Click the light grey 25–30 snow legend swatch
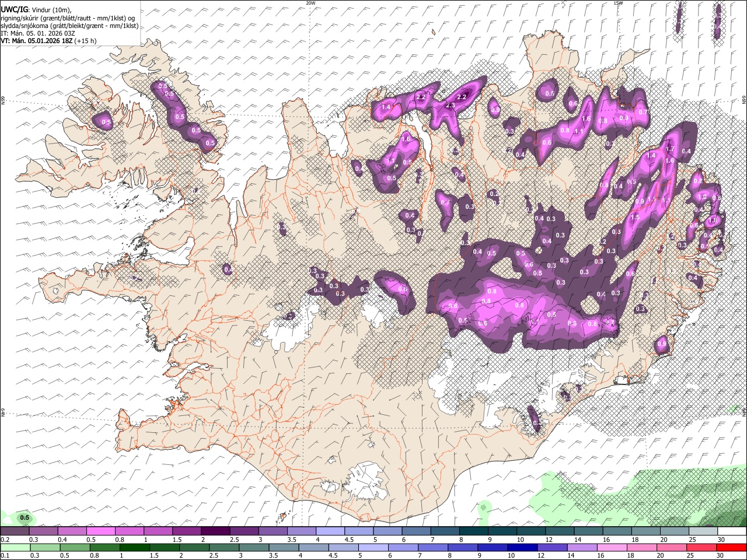 [x=703, y=531]
